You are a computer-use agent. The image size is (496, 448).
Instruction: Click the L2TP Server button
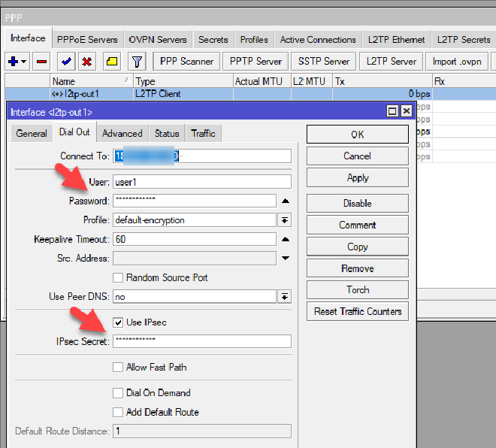pyautogui.click(x=392, y=62)
